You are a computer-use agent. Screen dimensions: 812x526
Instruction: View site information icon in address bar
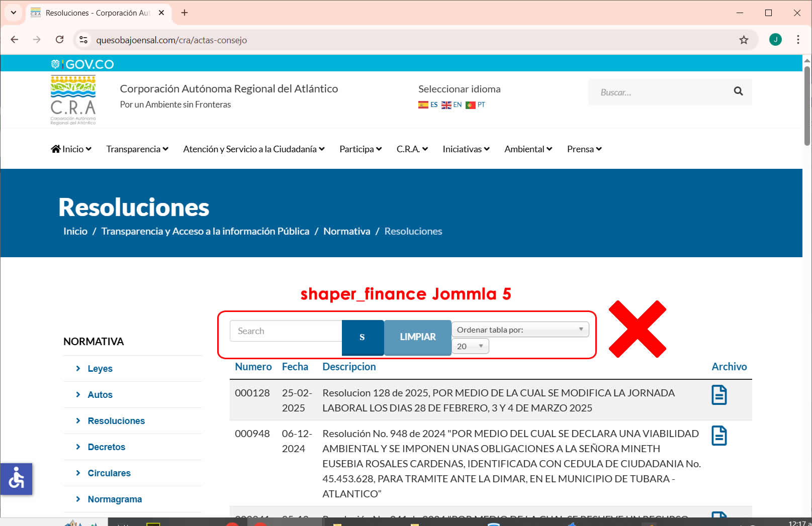83,40
